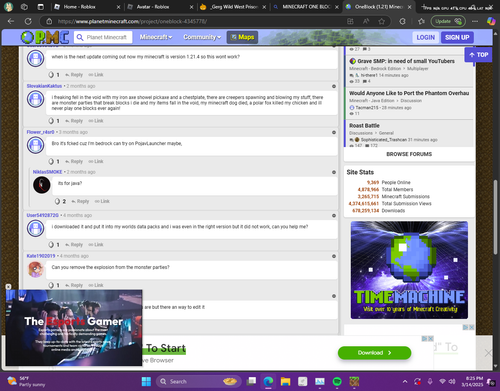
Task: Jump to page top with TOP button
Action: click(x=478, y=55)
